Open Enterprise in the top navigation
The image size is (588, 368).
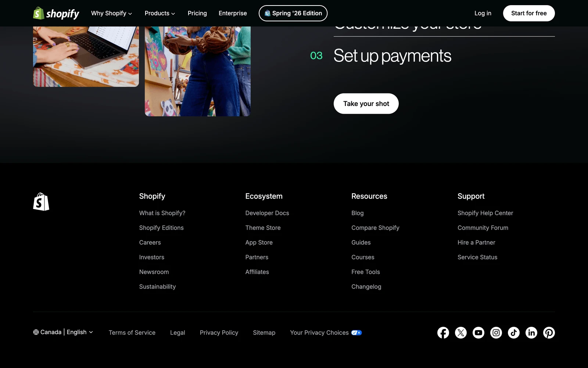pos(233,13)
